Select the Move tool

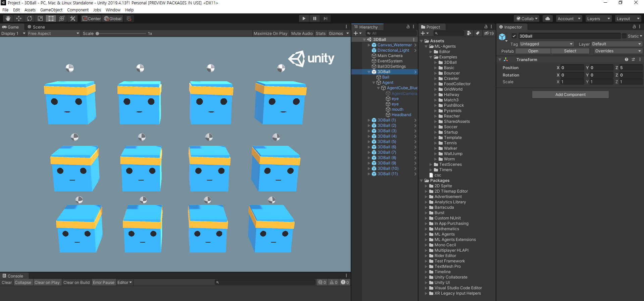(x=19, y=18)
